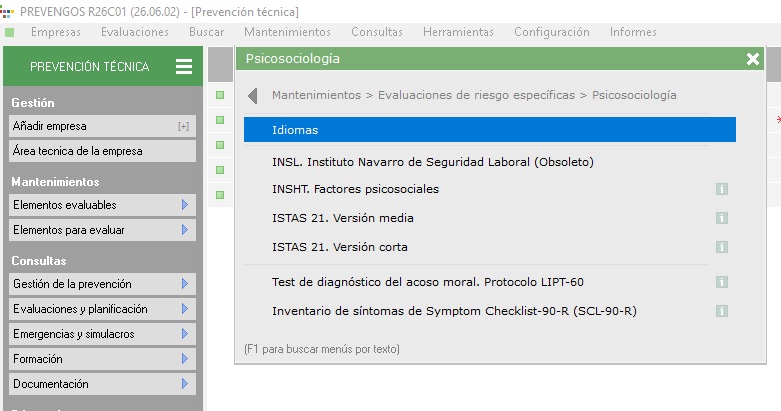781x411 pixels.
Task: Expand Formación submenu arrow
Action: point(185,359)
